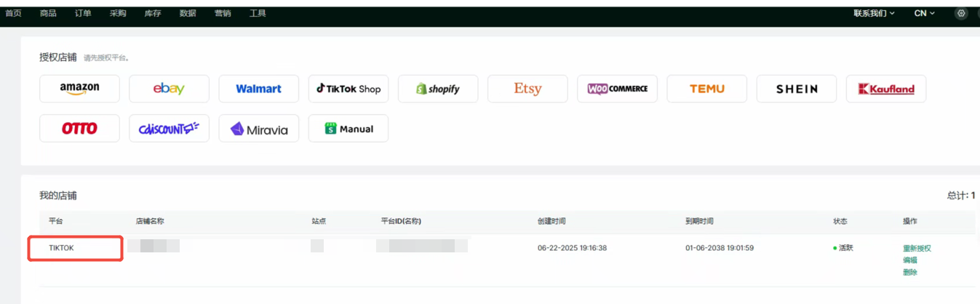This screenshot has width=980, height=304.
Task: Go to the 库存 menu
Action: click(153, 13)
